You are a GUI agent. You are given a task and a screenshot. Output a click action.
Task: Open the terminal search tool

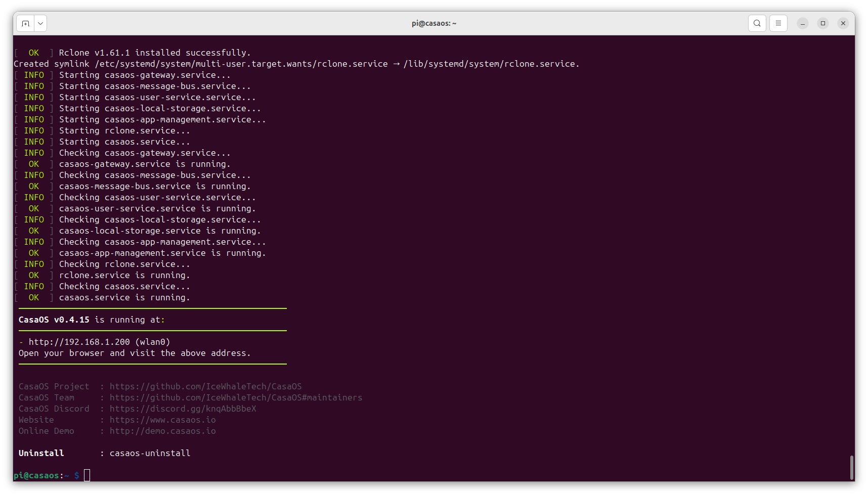point(757,23)
